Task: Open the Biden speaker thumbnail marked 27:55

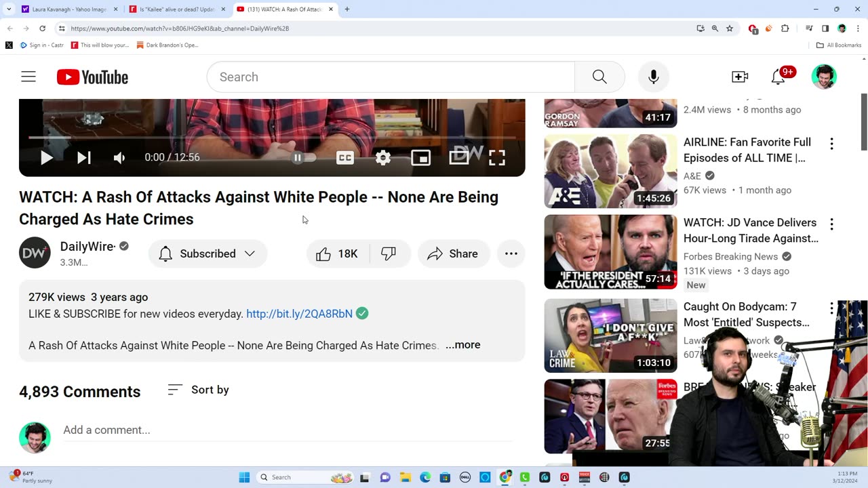Action: pos(610,416)
